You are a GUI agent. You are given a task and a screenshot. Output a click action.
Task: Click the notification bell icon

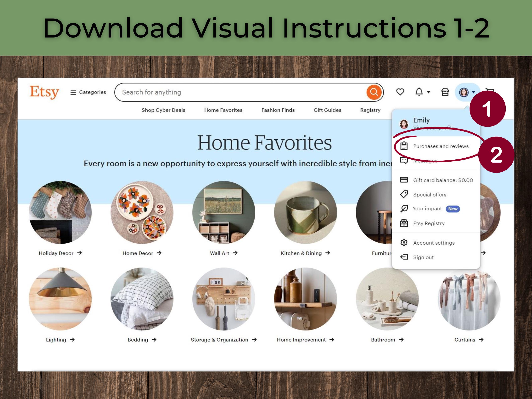point(419,92)
